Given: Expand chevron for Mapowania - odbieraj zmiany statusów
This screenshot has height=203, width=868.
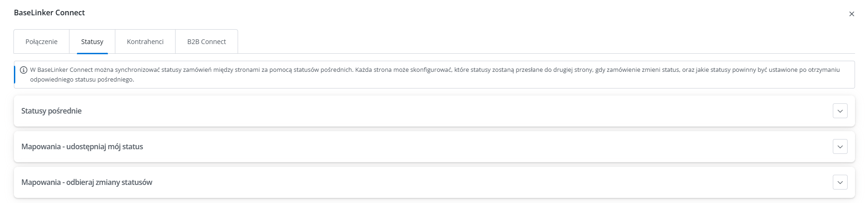Looking at the screenshot, I should tap(840, 183).
